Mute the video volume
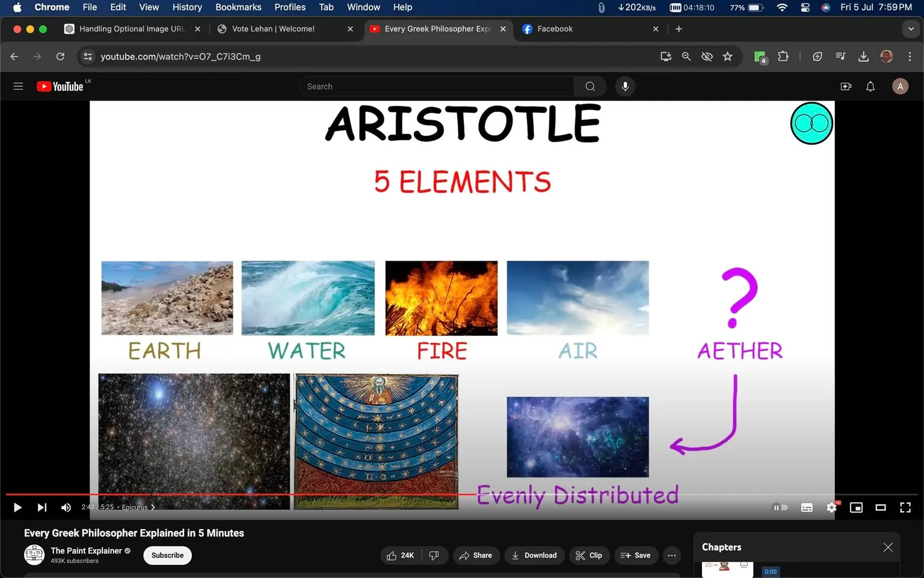The width and height of the screenshot is (924, 578). click(66, 508)
